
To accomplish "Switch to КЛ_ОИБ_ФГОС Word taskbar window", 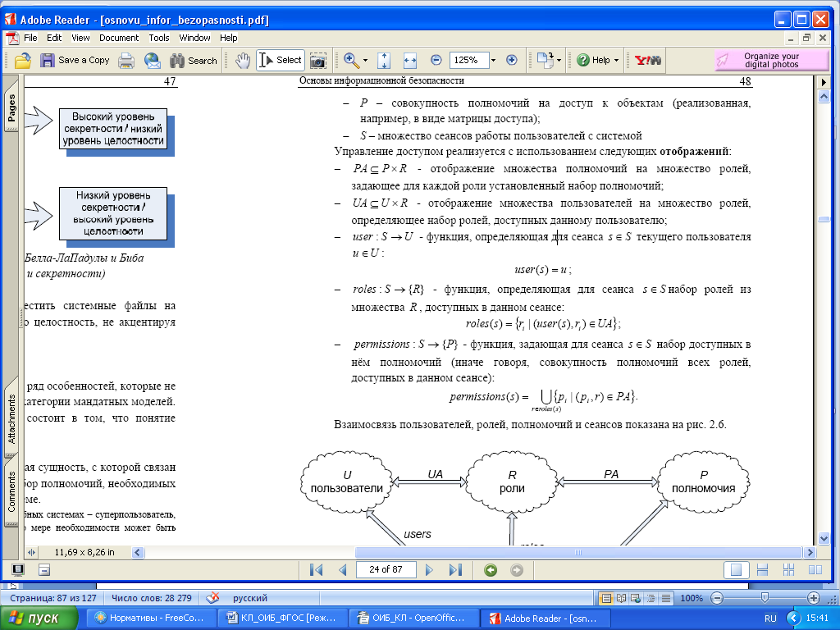I will tap(282, 619).
